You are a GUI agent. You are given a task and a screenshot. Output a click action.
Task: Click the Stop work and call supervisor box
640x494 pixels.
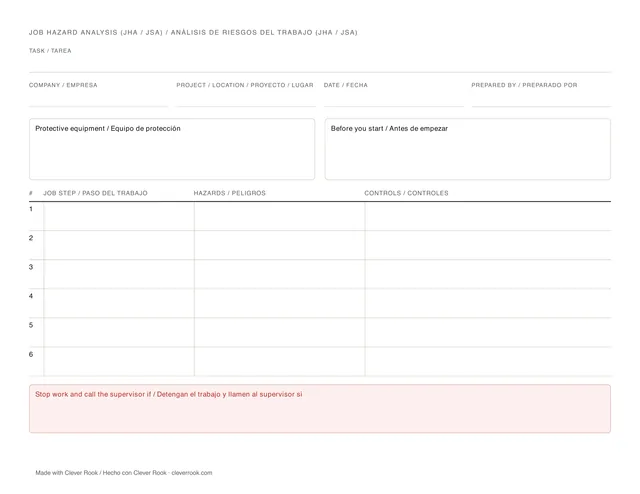(320, 409)
